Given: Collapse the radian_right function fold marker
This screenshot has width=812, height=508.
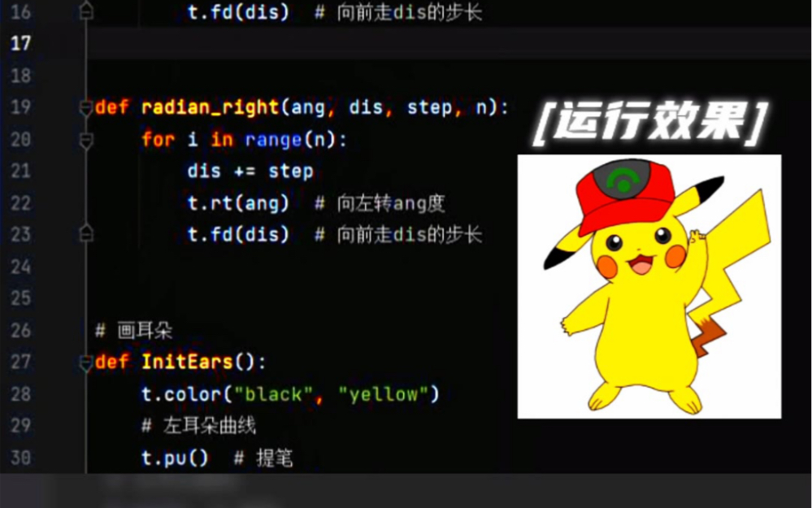Looking at the screenshot, I should pyautogui.click(x=86, y=108).
